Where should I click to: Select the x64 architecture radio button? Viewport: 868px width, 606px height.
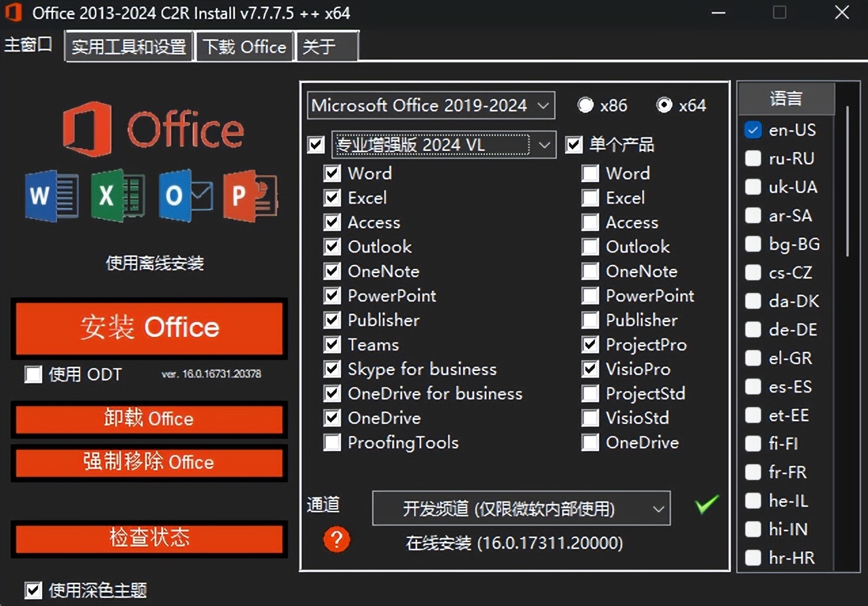click(664, 105)
